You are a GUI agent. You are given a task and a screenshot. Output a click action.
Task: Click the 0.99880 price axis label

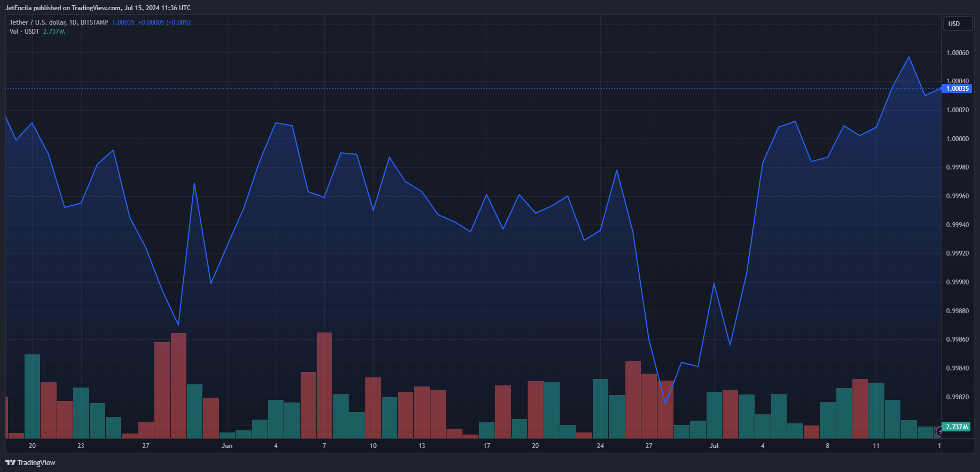pos(958,311)
